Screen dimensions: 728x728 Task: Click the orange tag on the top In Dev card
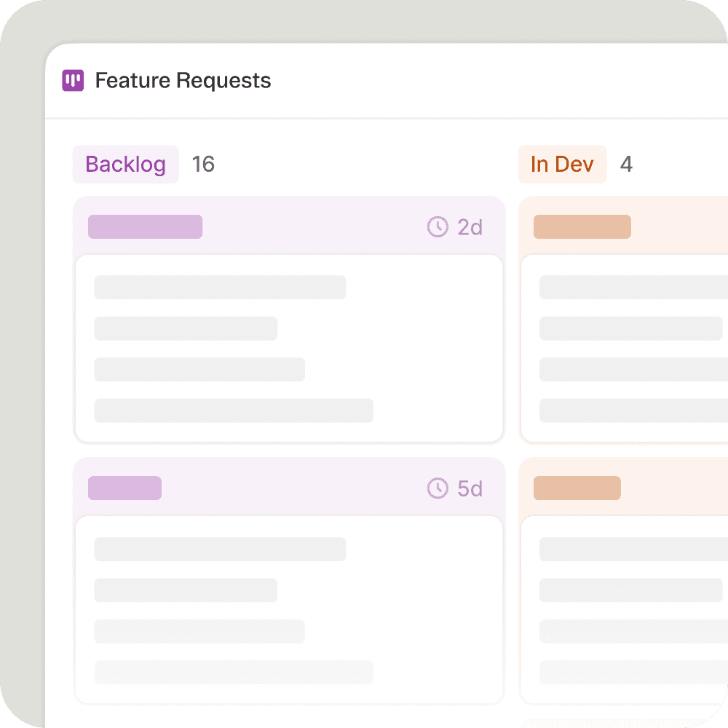582,227
